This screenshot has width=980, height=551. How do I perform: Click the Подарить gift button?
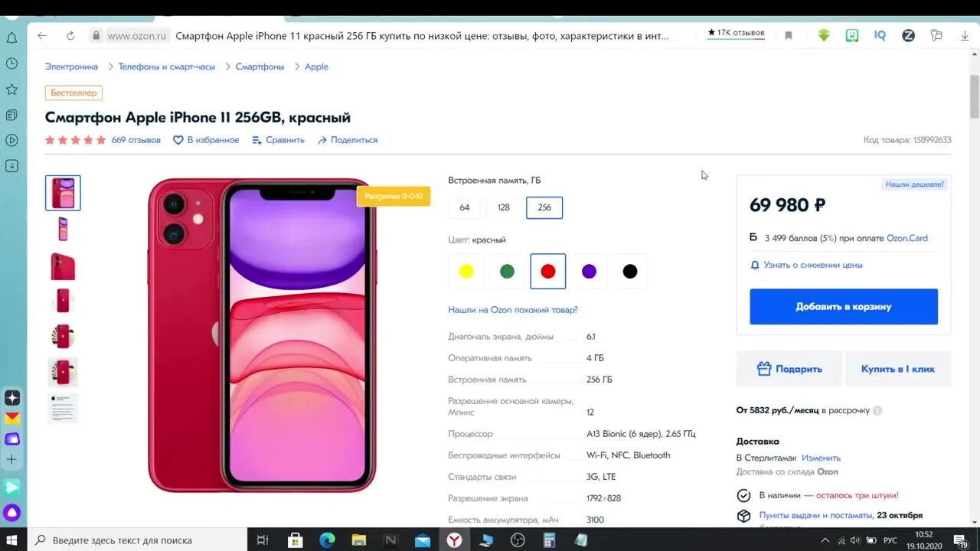tap(789, 369)
